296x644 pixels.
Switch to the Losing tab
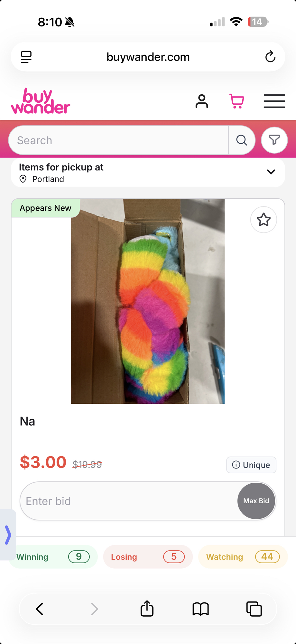pos(148,557)
